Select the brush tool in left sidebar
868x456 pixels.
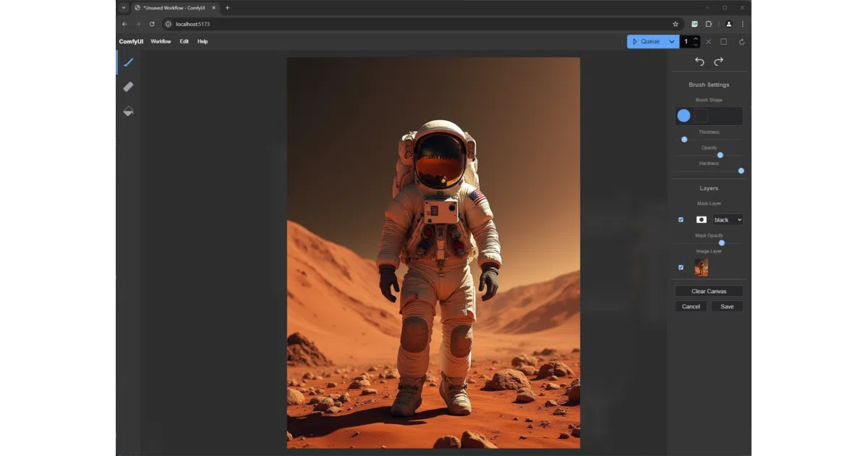pyautogui.click(x=129, y=62)
